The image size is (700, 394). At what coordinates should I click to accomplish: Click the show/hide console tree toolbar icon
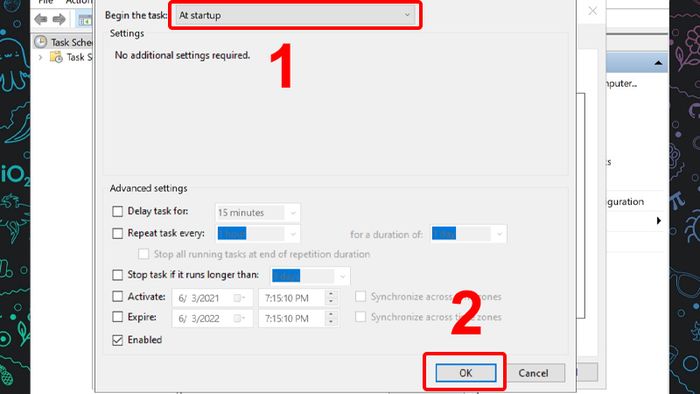[85, 20]
